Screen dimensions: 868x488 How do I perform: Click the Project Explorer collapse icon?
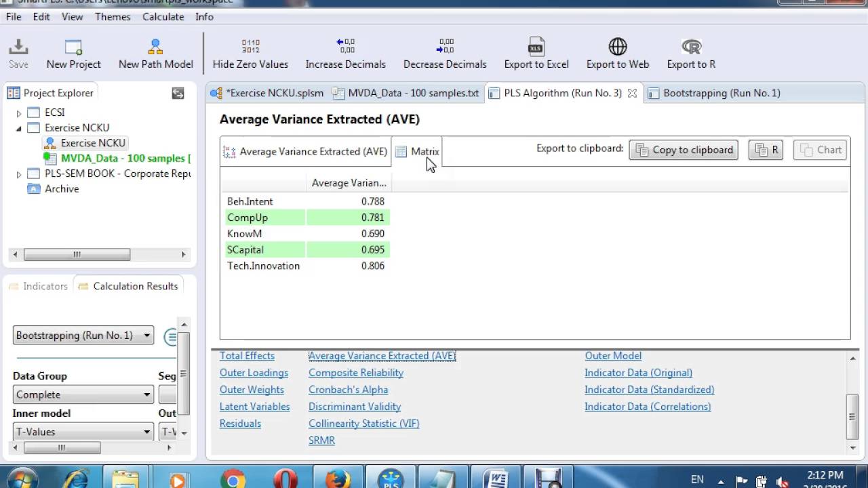click(178, 94)
